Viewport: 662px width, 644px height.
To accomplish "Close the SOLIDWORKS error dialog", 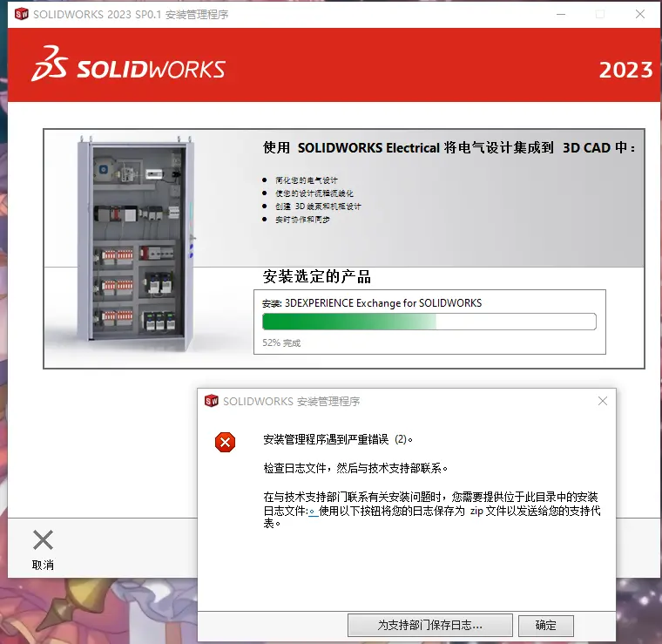I will click(603, 401).
